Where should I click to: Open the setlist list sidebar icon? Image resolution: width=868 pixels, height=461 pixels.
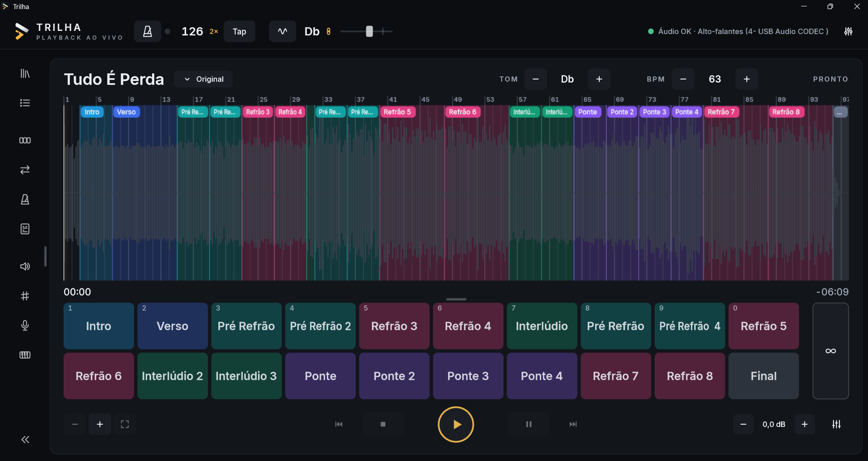click(25, 103)
